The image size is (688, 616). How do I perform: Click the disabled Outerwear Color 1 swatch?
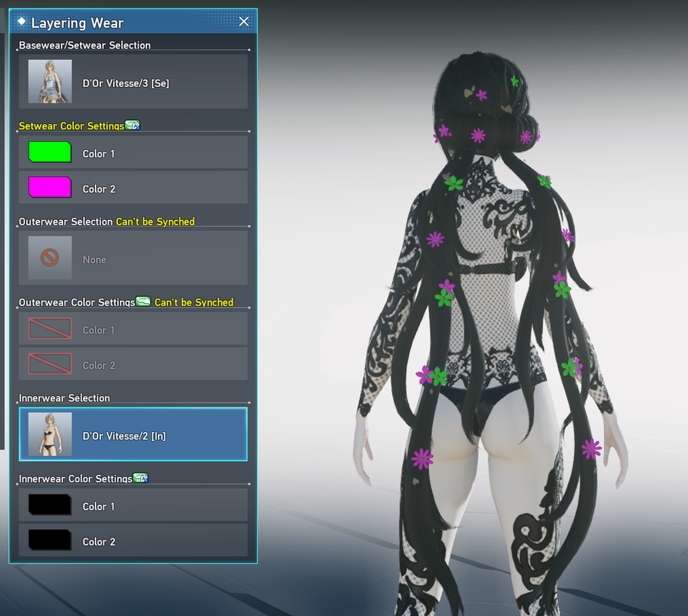click(x=50, y=328)
